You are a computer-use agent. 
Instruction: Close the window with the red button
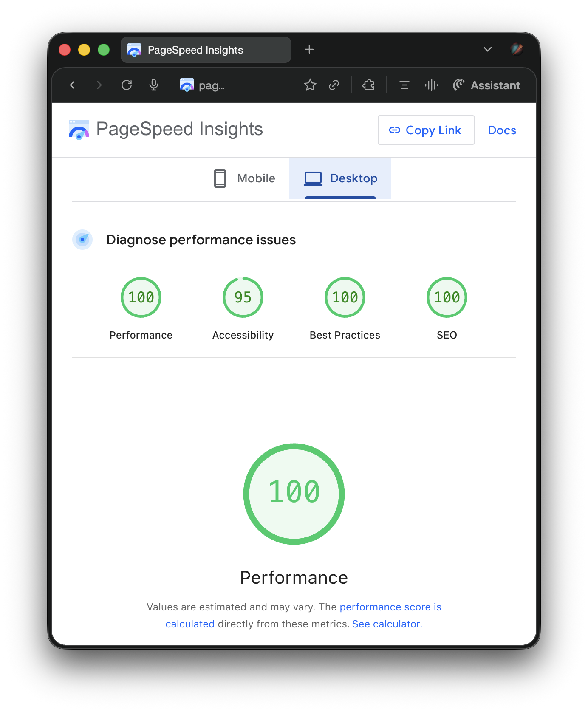pyautogui.click(x=65, y=50)
